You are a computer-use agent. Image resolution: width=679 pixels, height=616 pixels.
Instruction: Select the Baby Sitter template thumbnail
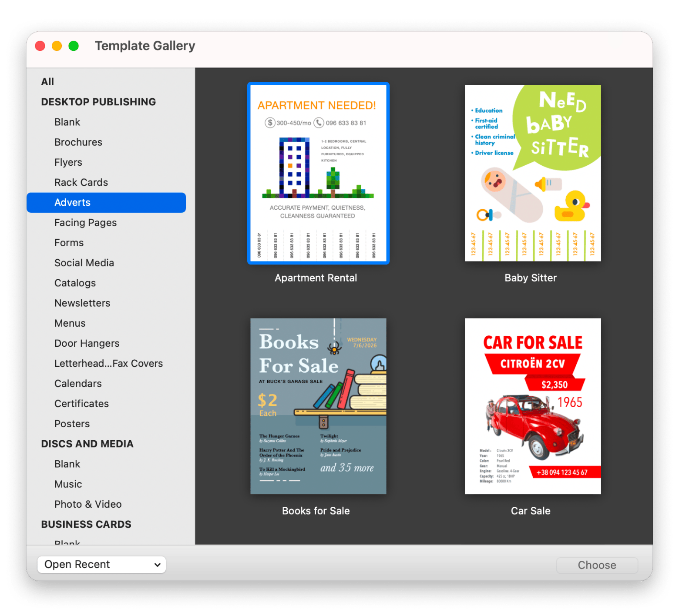[533, 173]
